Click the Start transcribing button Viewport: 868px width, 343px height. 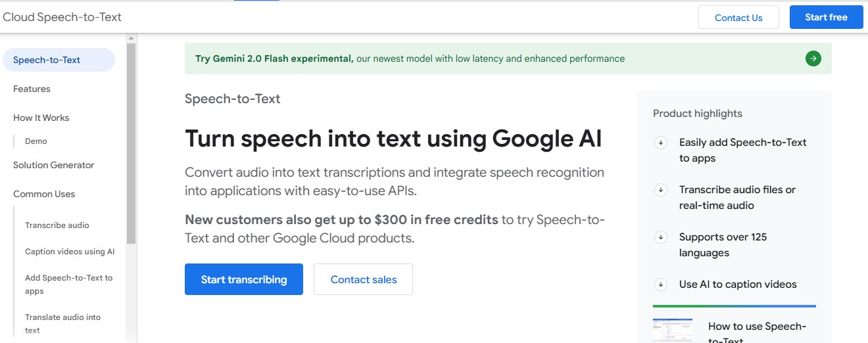click(x=244, y=279)
